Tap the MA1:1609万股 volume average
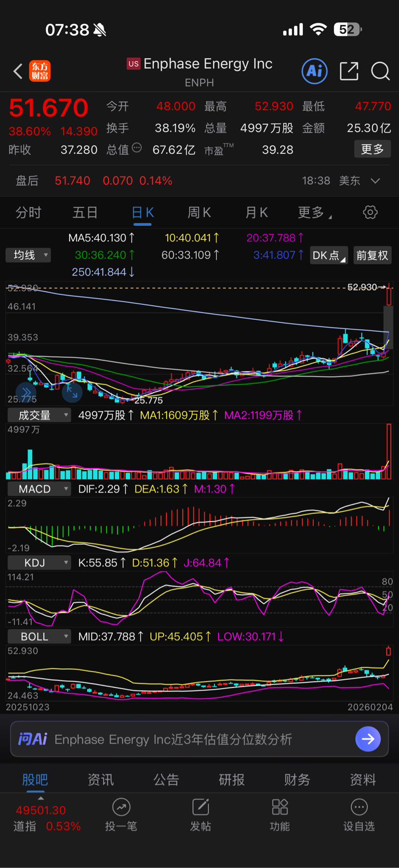 (179, 415)
